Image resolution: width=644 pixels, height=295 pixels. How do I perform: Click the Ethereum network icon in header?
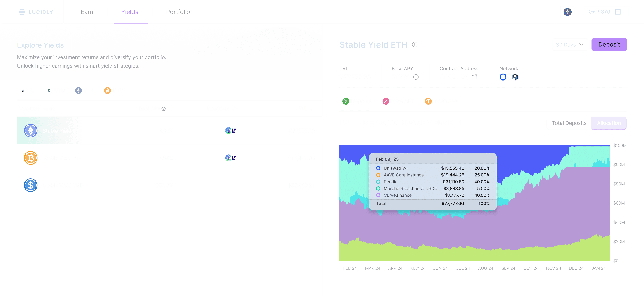[x=567, y=12]
